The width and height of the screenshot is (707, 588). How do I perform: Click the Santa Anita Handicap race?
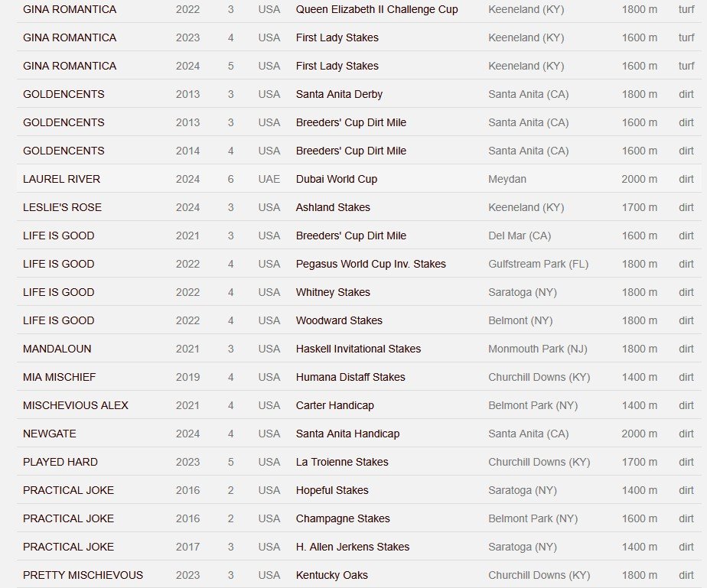pyautogui.click(x=347, y=434)
